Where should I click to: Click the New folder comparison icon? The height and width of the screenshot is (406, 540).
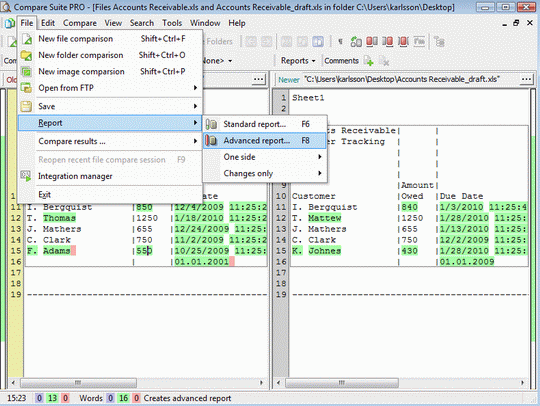[x=27, y=55]
